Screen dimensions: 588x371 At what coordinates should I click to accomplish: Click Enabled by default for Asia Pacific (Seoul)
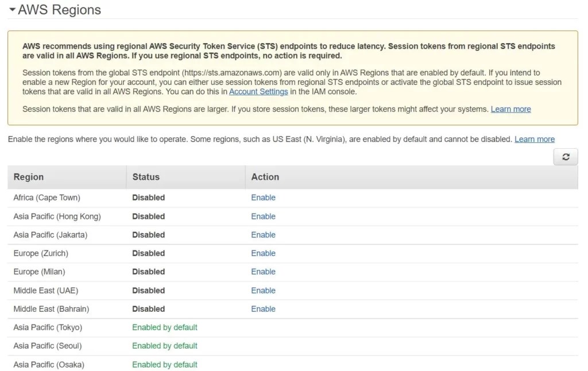[x=165, y=346]
